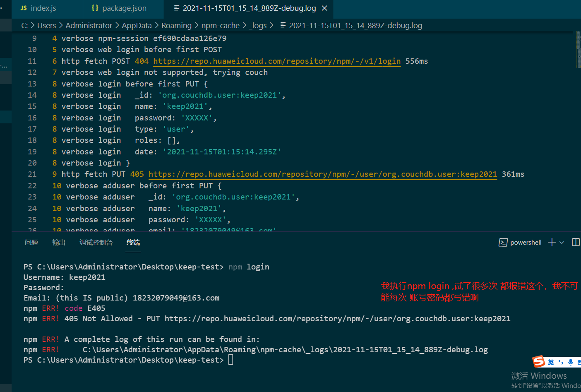581x392 pixels.
Task: Toggle Sogou 英 language mode indicator
Action: pos(551,362)
